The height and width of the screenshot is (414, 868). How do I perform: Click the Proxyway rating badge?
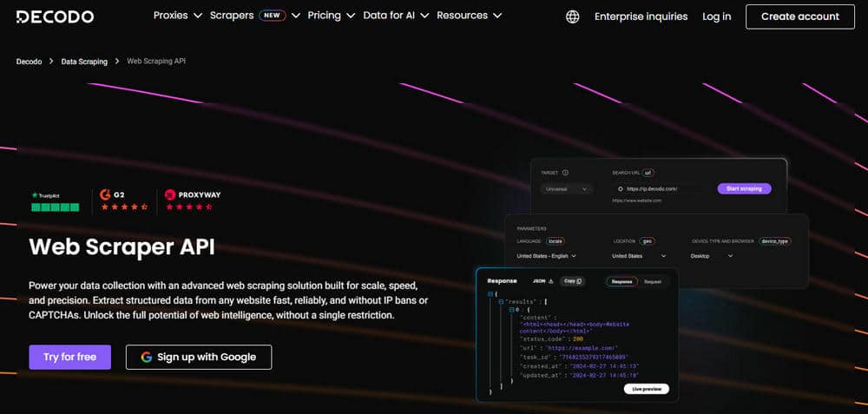point(193,200)
